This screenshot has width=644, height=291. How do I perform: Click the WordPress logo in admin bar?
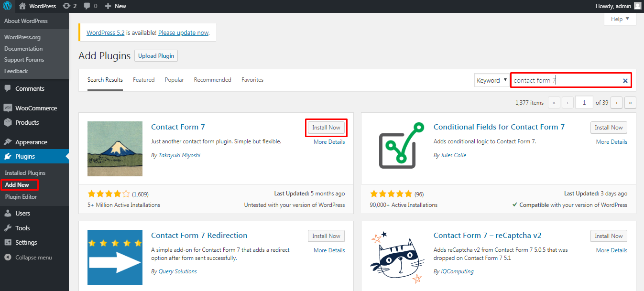tap(8, 6)
